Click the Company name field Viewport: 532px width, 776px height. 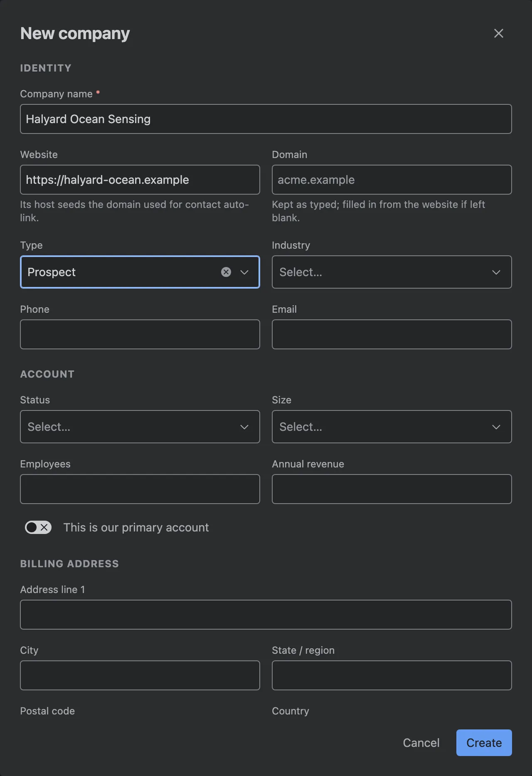click(x=266, y=119)
